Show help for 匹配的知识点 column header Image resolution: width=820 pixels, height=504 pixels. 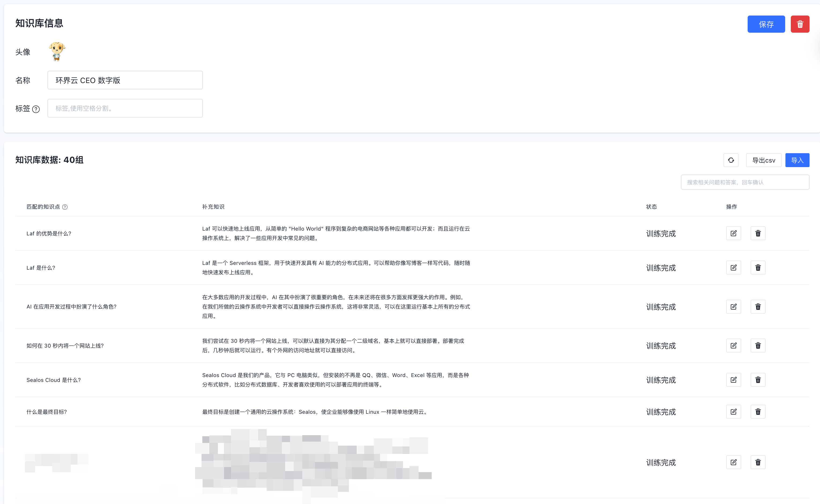[65, 207]
